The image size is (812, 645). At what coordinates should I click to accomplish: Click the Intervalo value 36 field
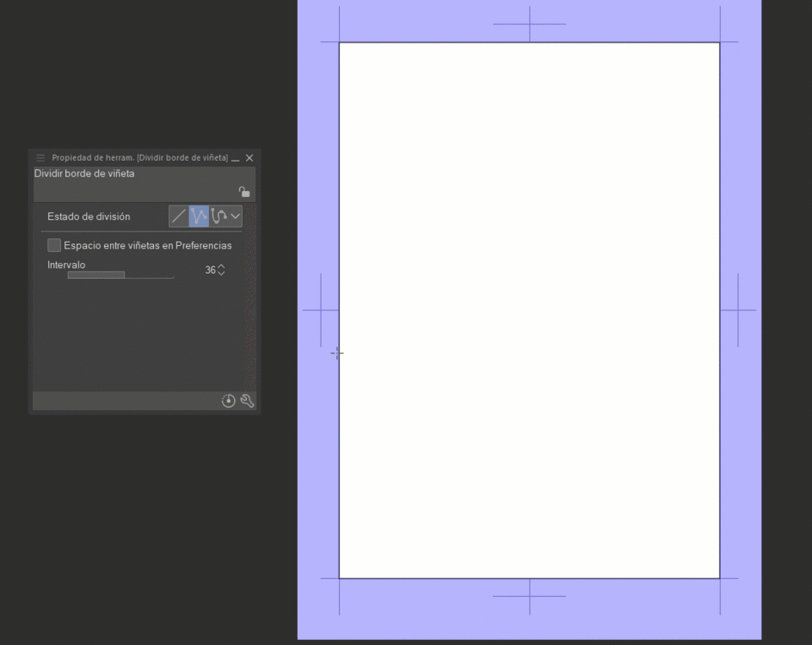tap(210, 270)
